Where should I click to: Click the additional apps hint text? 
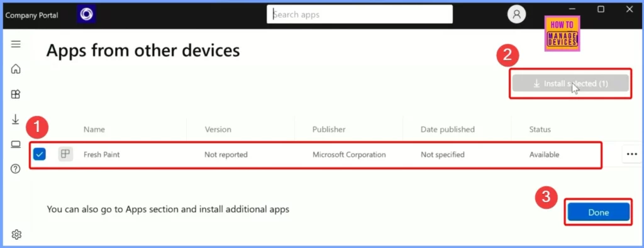pyautogui.click(x=168, y=210)
